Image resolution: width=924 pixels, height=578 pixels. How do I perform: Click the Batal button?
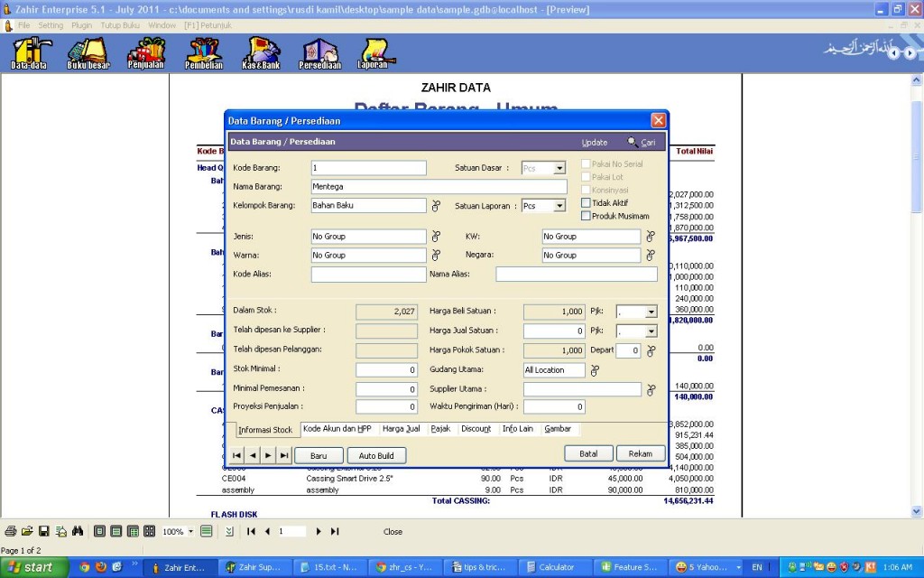pos(588,453)
